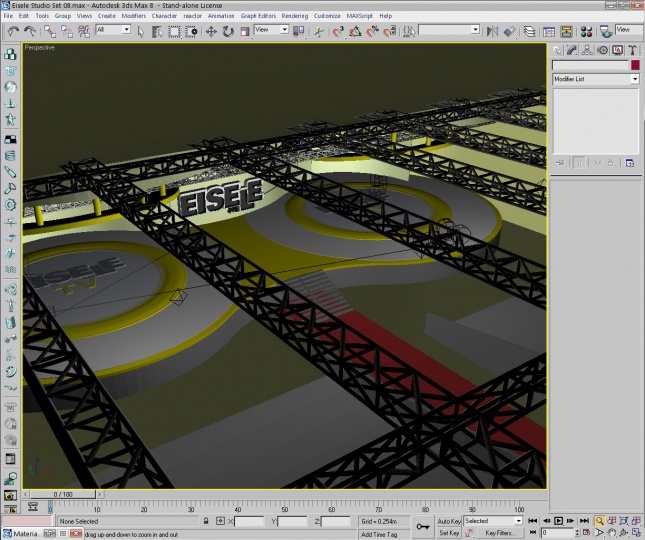This screenshot has width=645, height=540.
Task: Click the Render Scene teapot icon
Action: click(x=606, y=32)
